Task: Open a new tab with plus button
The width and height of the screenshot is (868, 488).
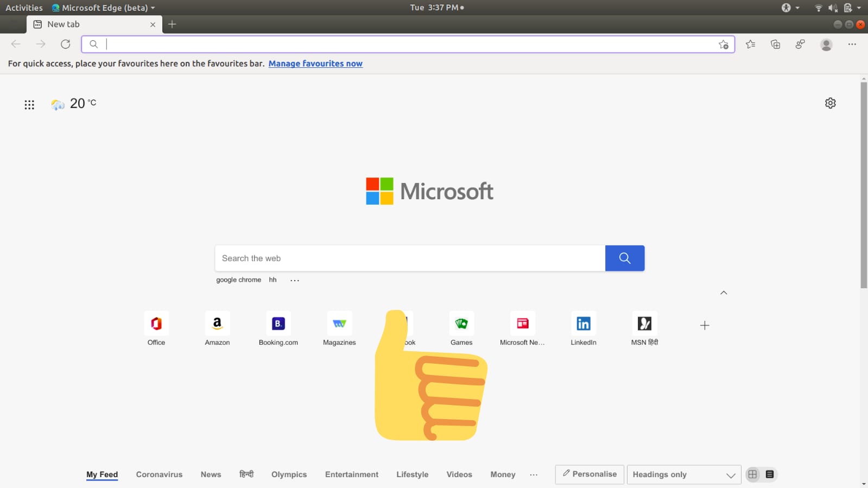Action: point(172,24)
